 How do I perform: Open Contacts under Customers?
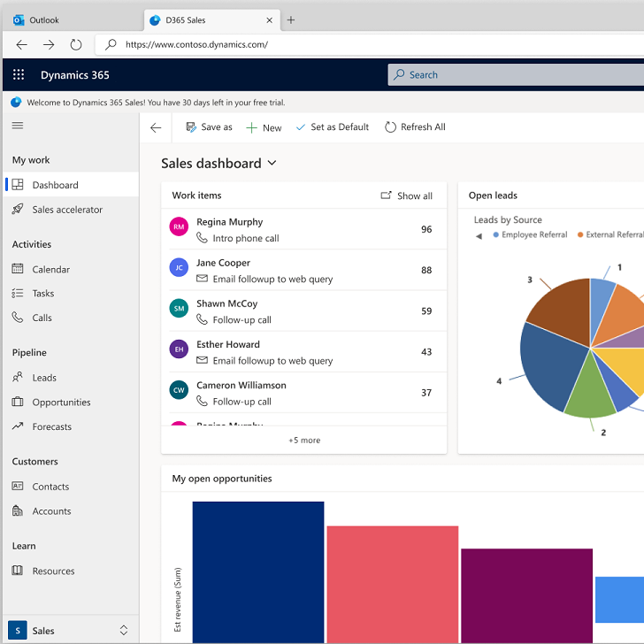[71, 487]
